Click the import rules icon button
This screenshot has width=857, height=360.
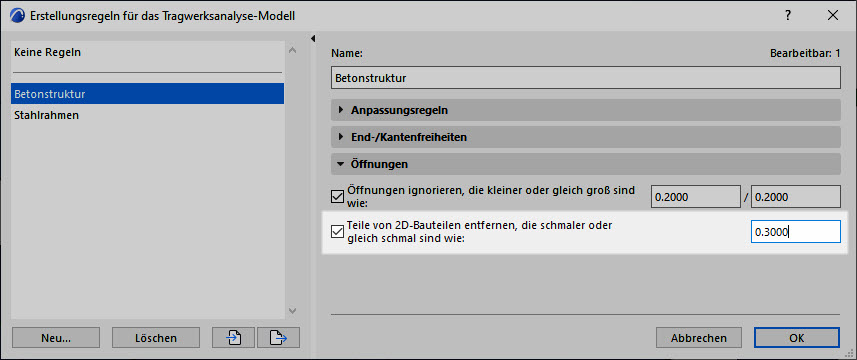click(x=233, y=338)
